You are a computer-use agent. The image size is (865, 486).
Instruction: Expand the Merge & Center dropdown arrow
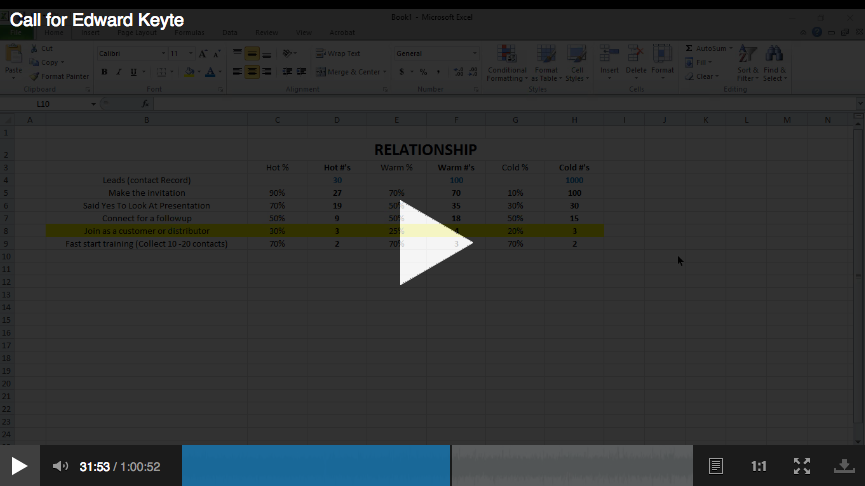[385, 72]
